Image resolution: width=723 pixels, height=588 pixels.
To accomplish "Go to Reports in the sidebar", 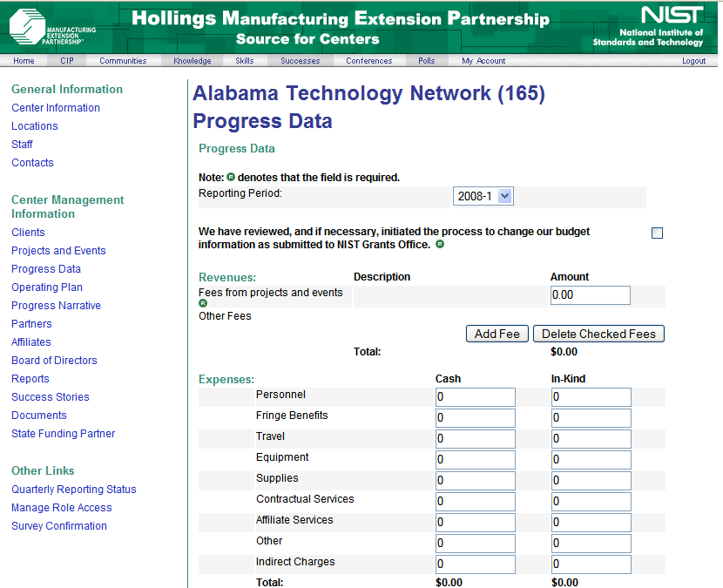I will 30,379.
